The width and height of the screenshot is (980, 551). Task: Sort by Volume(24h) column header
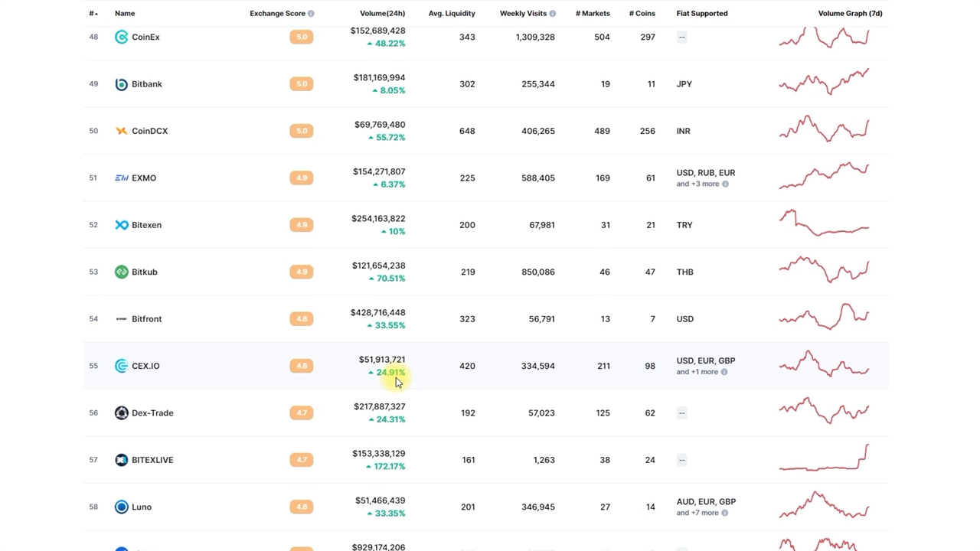(x=382, y=14)
